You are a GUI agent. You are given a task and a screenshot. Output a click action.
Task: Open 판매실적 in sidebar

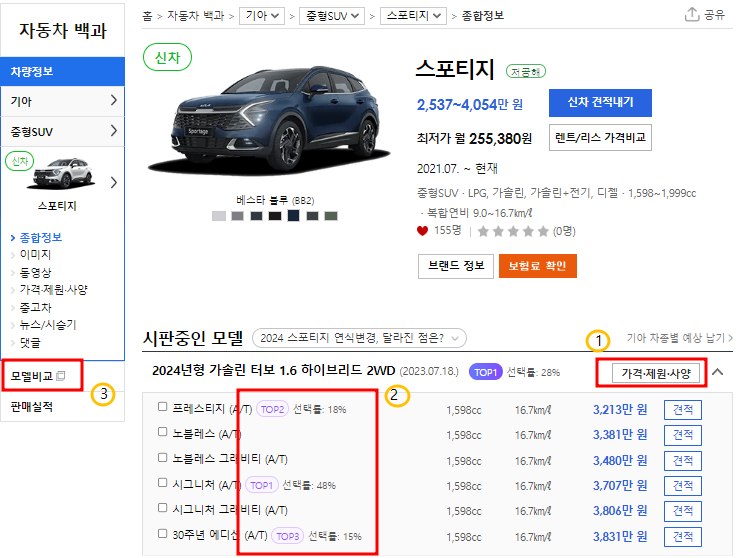pos(32,407)
